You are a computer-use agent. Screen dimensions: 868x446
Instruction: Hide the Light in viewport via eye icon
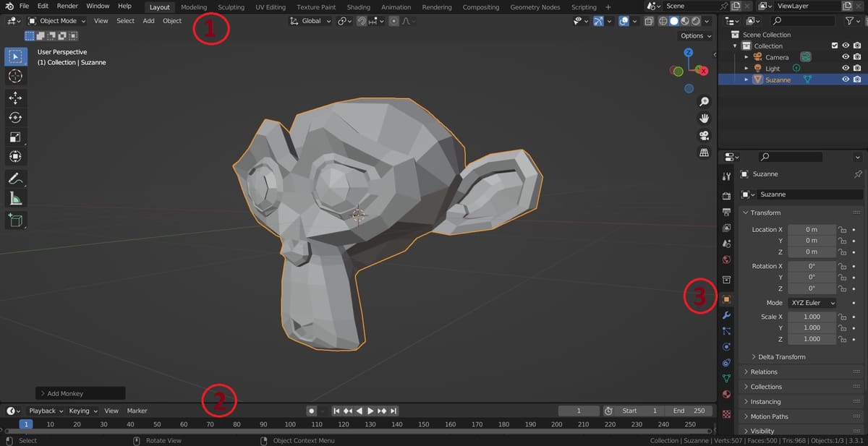click(846, 69)
